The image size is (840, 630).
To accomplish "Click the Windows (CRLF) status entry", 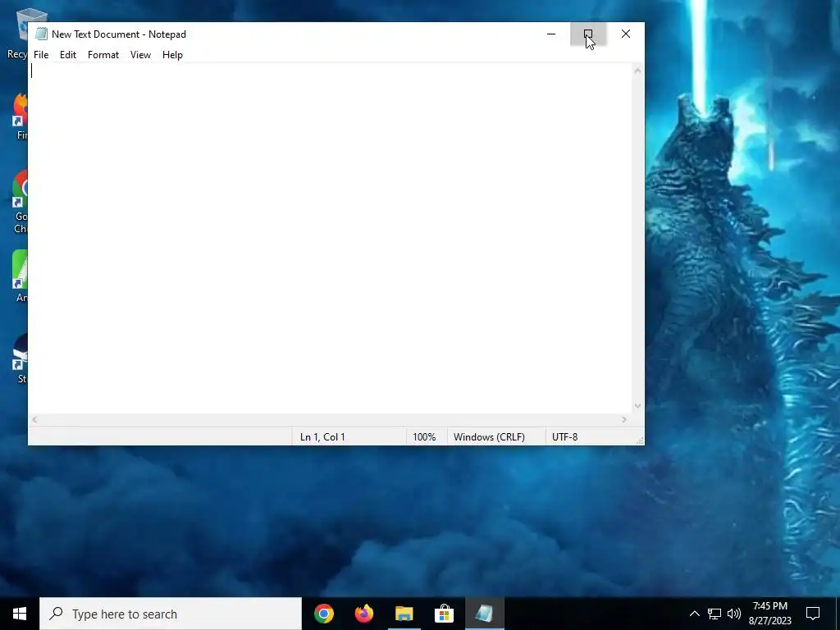I will click(x=489, y=437).
